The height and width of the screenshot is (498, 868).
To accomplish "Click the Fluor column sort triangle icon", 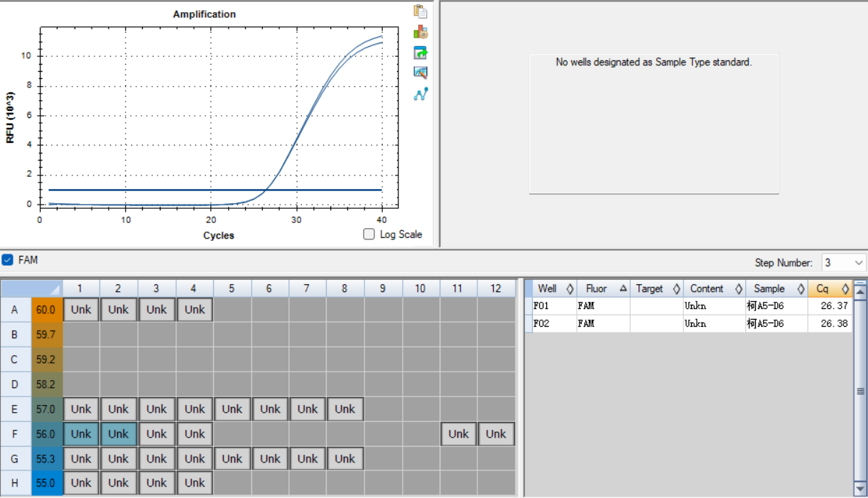I will [x=623, y=289].
